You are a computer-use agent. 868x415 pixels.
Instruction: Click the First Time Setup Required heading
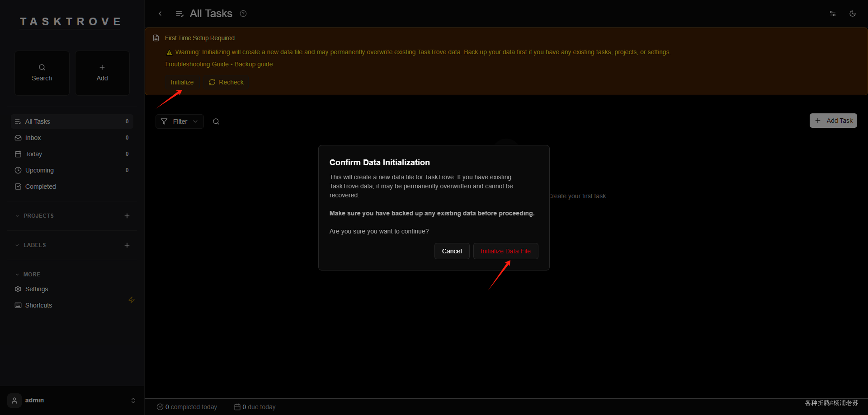click(x=200, y=38)
